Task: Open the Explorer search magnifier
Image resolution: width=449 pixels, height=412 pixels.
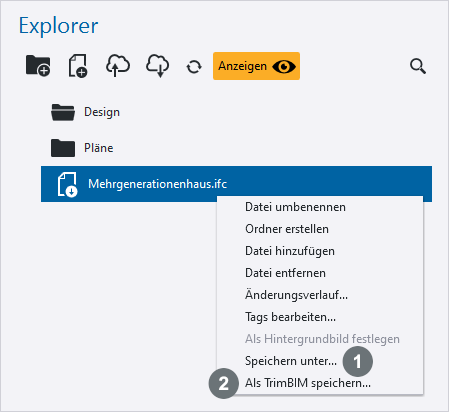Action: point(418,66)
